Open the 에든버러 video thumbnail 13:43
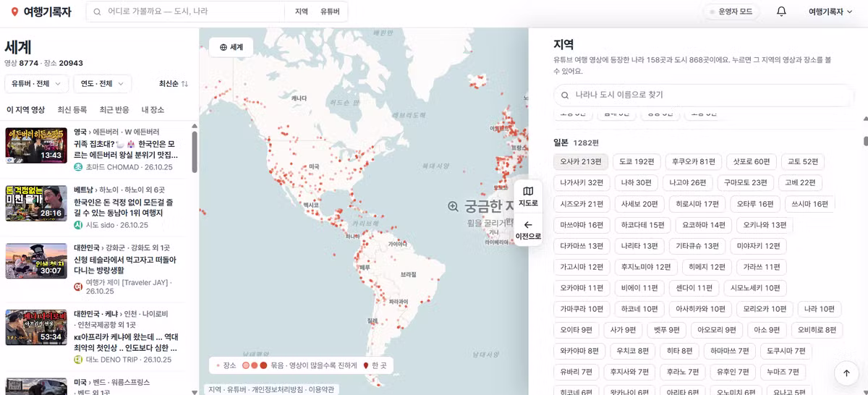The image size is (868, 395). click(x=36, y=145)
